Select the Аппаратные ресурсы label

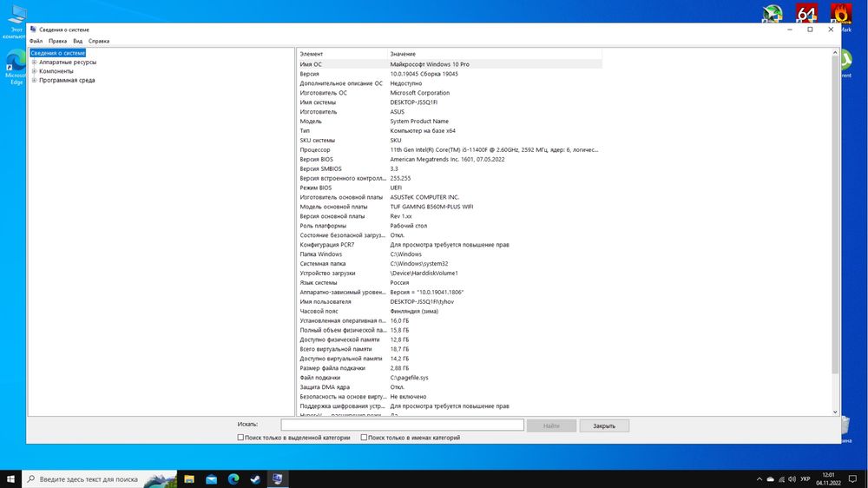[68, 62]
